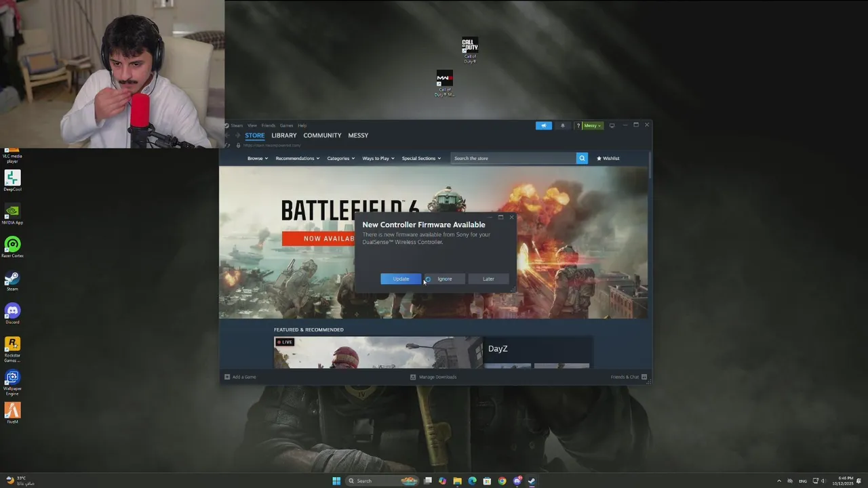The height and width of the screenshot is (488, 868).
Task: Open Microsoft Edge from the taskbar
Action: 472,481
